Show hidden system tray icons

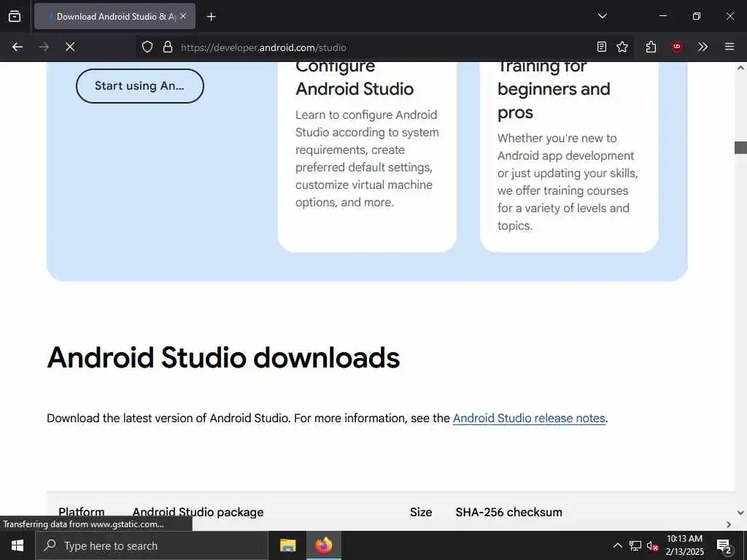[617, 545]
